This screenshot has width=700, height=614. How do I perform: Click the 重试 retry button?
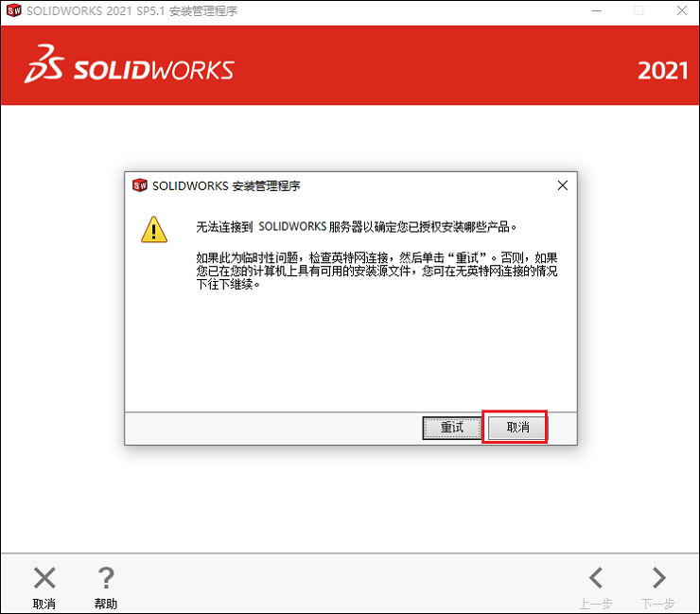(x=452, y=428)
